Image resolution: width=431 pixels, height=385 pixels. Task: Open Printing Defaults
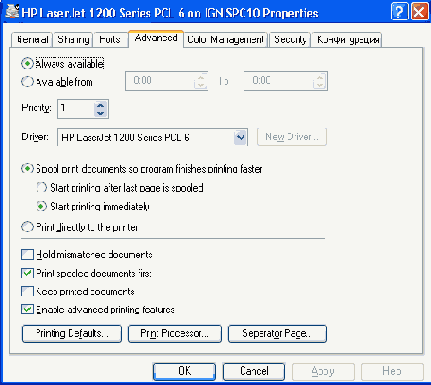[x=72, y=334]
